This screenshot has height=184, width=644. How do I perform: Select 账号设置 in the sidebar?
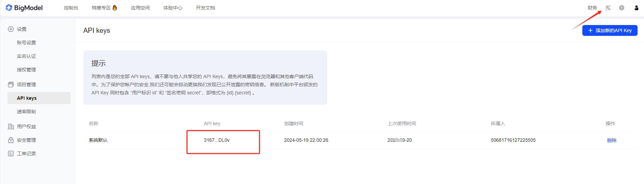pyautogui.click(x=26, y=43)
